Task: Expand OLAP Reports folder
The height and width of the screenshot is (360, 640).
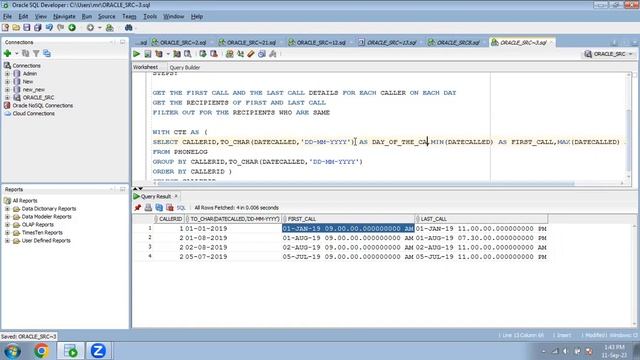Action: click(7, 225)
